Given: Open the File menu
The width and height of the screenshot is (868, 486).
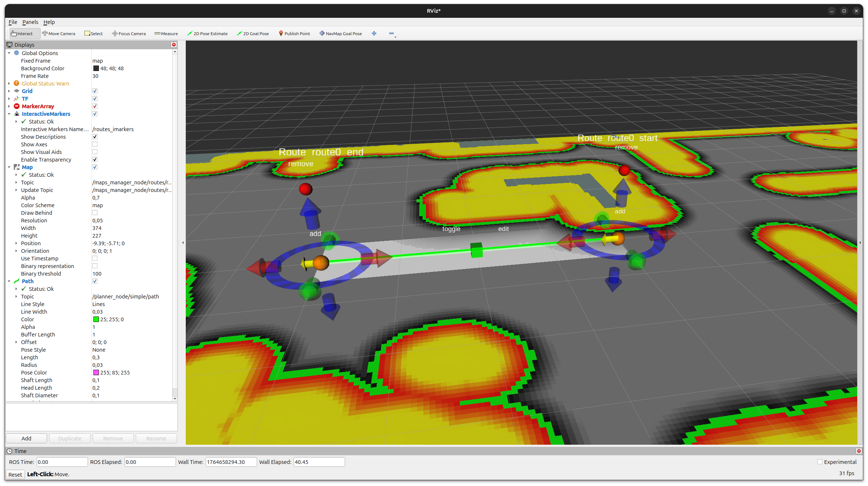Looking at the screenshot, I should coord(13,22).
